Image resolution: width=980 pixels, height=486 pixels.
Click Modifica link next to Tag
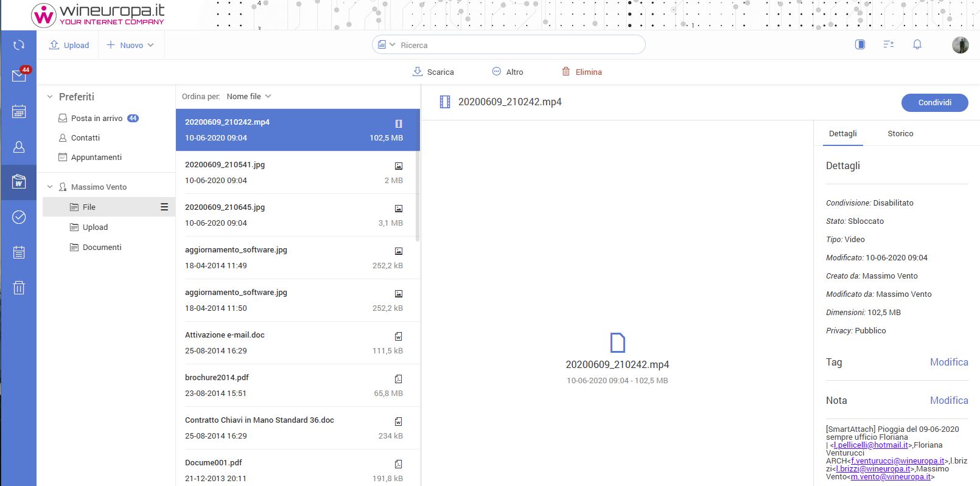948,362
